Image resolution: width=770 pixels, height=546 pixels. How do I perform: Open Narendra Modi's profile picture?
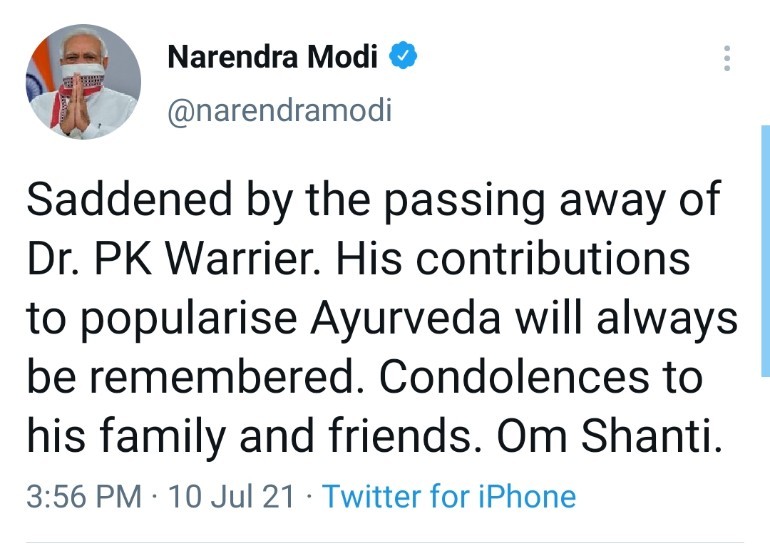coord(82,82)
